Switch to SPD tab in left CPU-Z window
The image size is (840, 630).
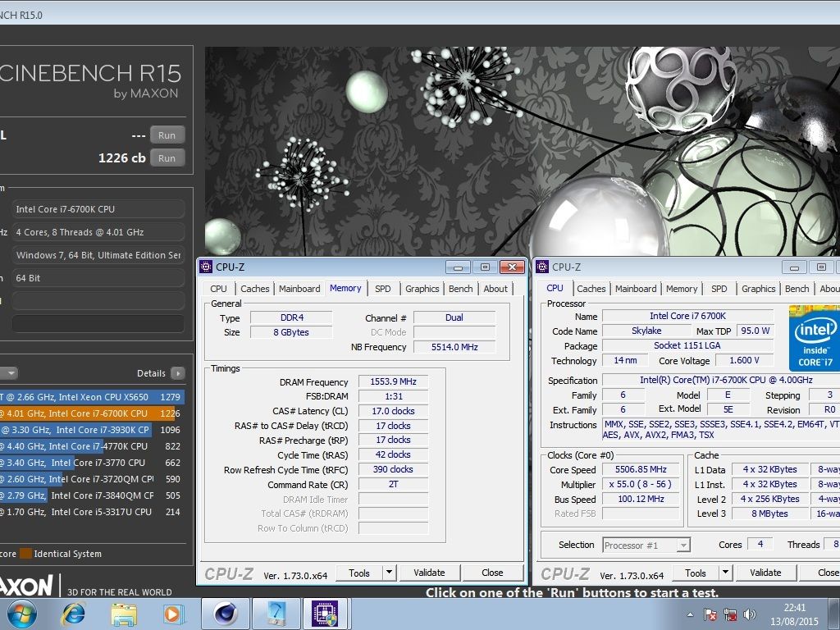383,289
